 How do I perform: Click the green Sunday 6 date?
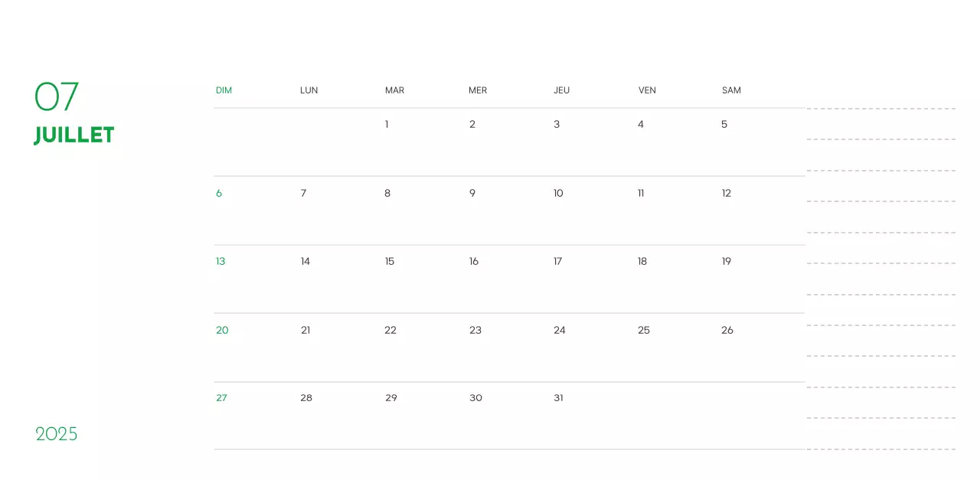(x=219, y=194)
